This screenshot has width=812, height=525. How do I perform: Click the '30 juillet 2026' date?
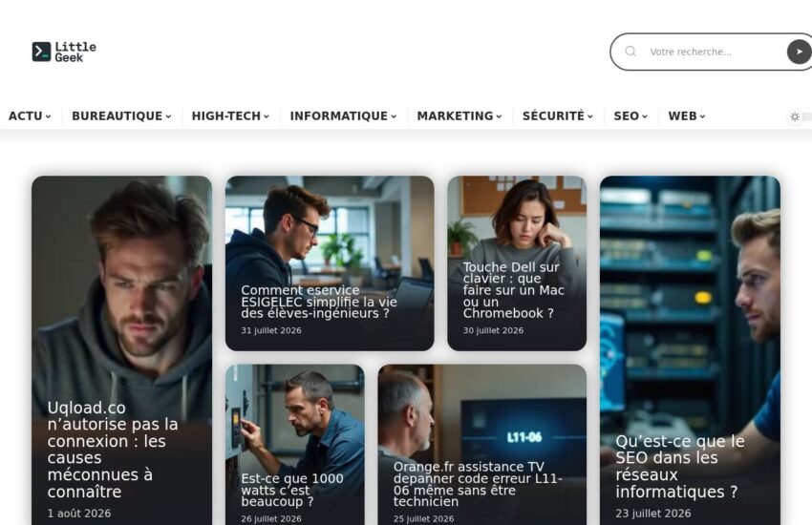(x=493, y=330)
